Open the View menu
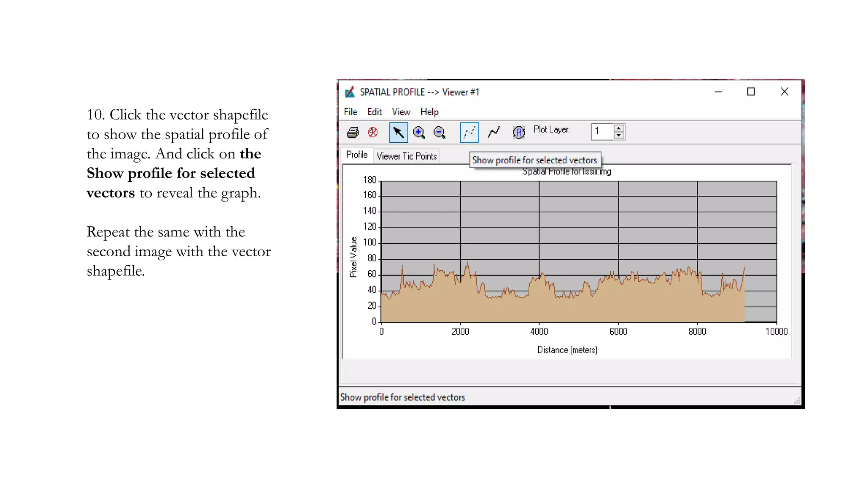This screenshot has height=488, width=868. click(401, 112)
